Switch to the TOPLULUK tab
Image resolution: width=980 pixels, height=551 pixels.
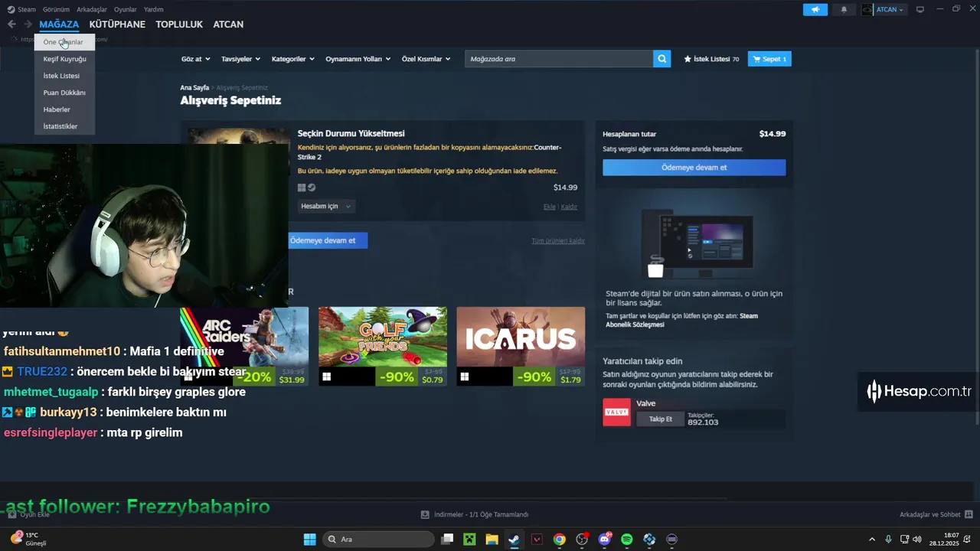(179, 24)
